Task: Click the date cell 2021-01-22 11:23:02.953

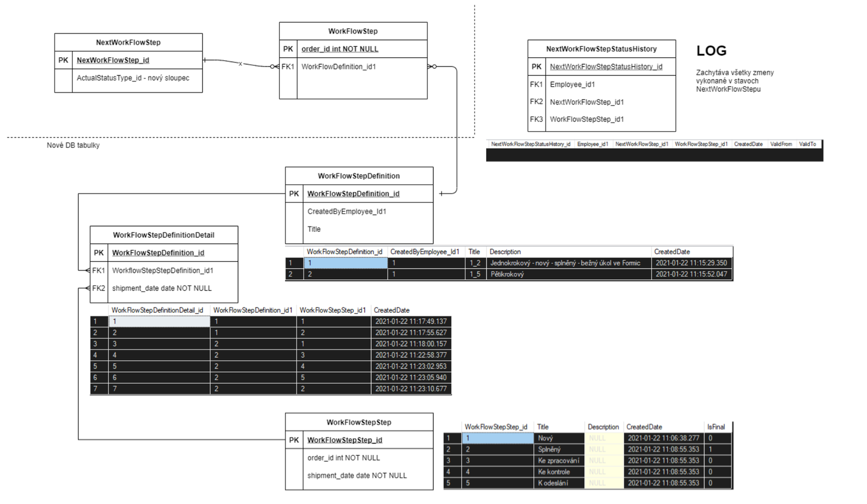Action: coord(411,366)
